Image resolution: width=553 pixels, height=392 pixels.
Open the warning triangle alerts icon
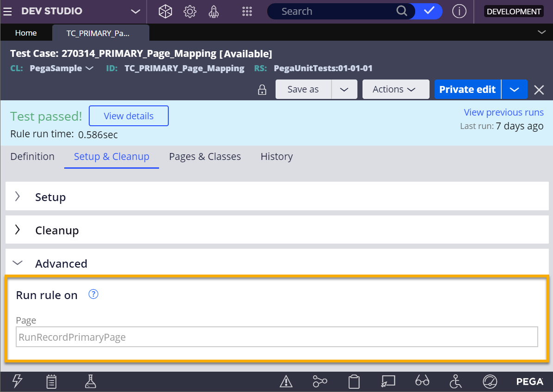[x=286, y=381]
